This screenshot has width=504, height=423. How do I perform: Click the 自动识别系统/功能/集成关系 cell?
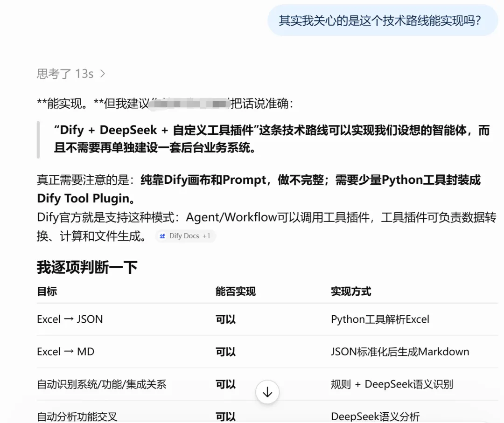pyautogui.click(x=102, y=384)
